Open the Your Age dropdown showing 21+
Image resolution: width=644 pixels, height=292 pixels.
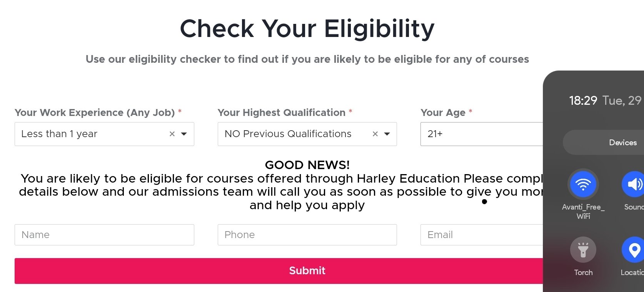click(482, 134)
